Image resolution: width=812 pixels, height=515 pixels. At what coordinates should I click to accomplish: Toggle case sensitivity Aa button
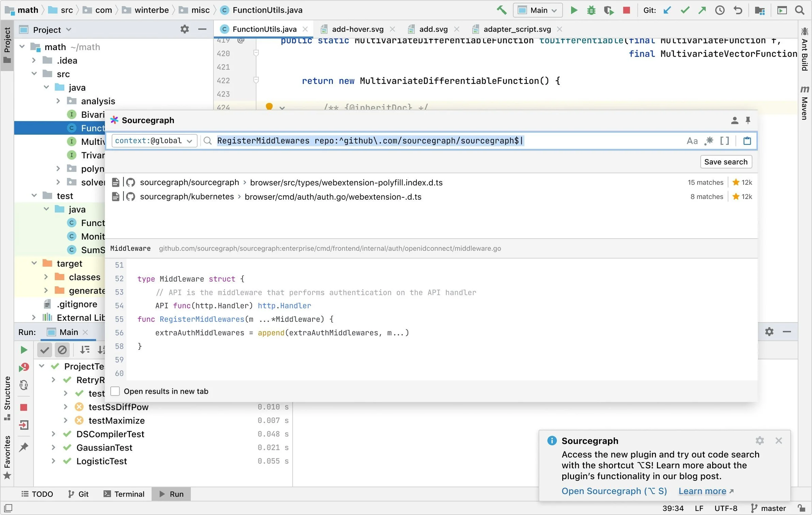click(692, 141)
